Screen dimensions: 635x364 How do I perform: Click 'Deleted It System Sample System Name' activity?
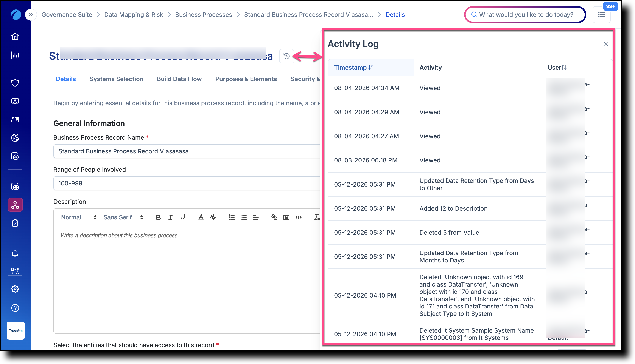(x=476, y=334)
